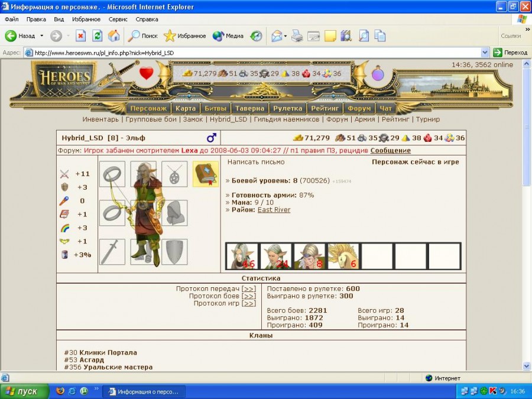This screenshot has height=399, width=532.
Task: Switch to the Битвы game tab
Action: tap(215, 109)
